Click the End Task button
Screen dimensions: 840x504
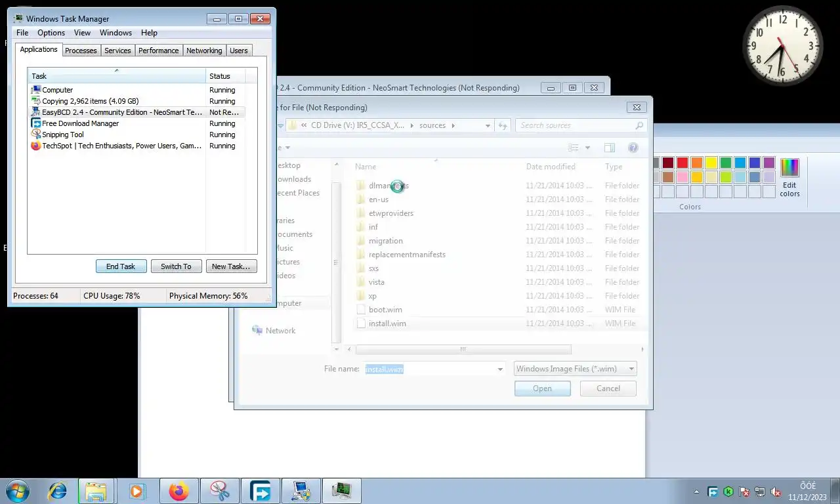coord(121,266)
